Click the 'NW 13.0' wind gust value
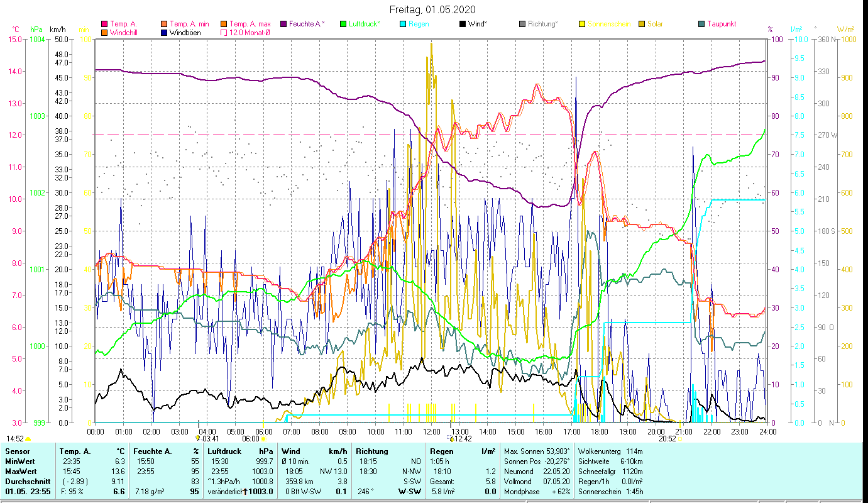 (x=333, y=471)
